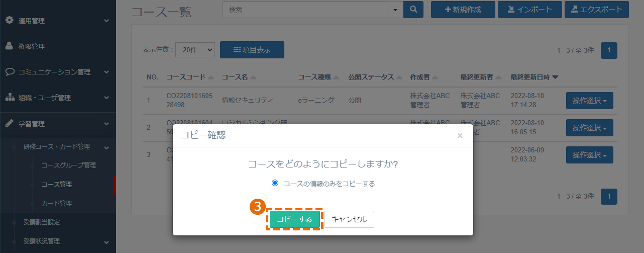Viewport: 644px width, 253px height.
Task: Select カード管理 in sidebar
Action: (x=57, y=204)
